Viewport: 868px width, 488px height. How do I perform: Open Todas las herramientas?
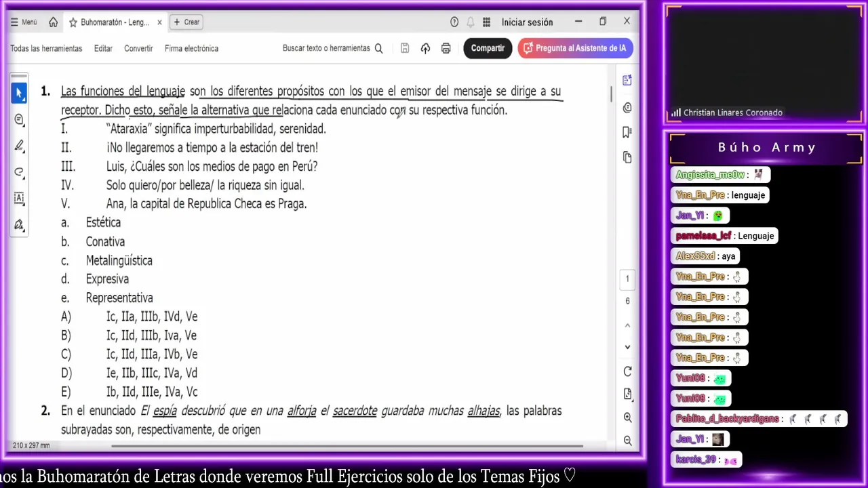[x=46, y=48]
